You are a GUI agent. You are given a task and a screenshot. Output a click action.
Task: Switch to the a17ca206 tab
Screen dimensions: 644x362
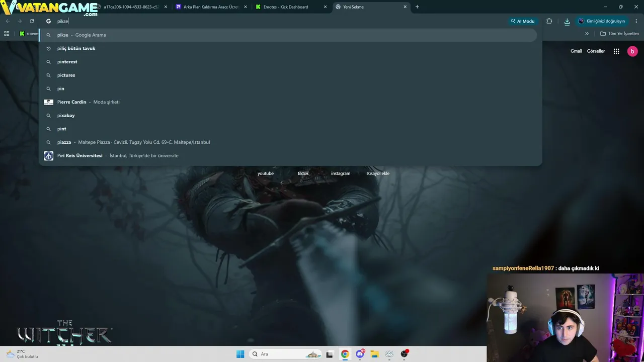point(132,7)
